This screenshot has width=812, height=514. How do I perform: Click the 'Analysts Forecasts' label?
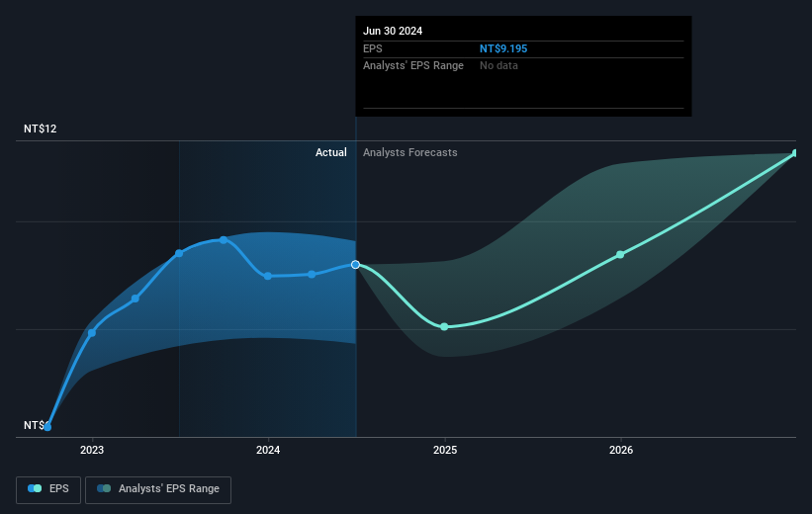pos(410,152)
